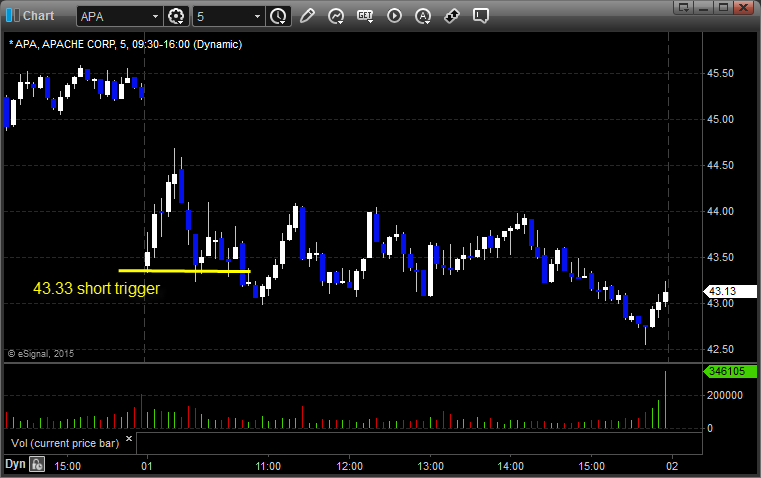
Task: Click the studies chart icon
Action: coord(336,16)
